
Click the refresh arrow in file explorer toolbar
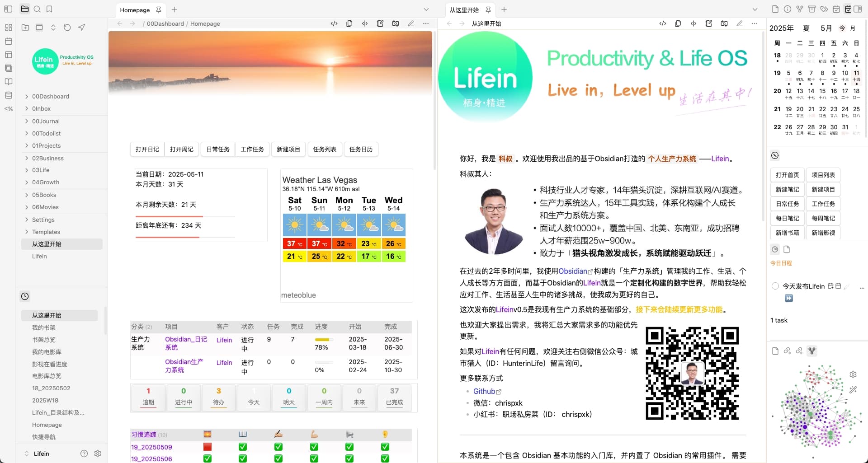point(67,28)
